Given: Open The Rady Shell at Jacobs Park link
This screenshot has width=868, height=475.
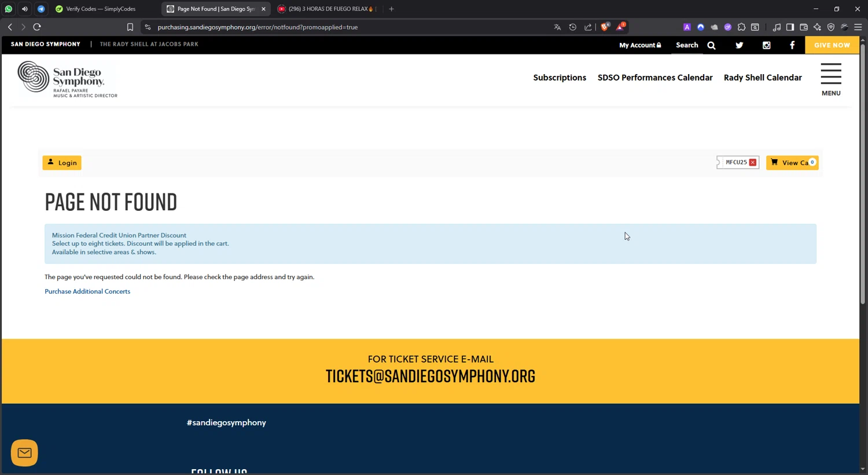Looking at the screenshot, I should click(x=149, y=44).
